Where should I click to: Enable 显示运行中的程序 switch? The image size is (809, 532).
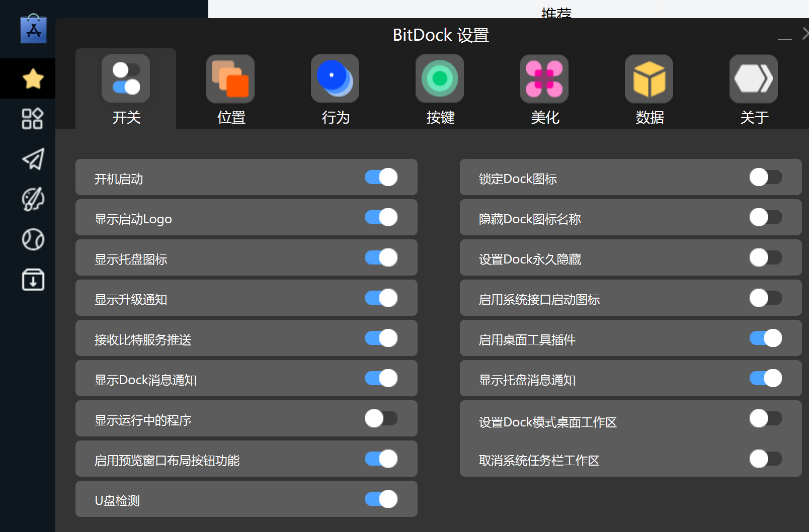[381, 418]
